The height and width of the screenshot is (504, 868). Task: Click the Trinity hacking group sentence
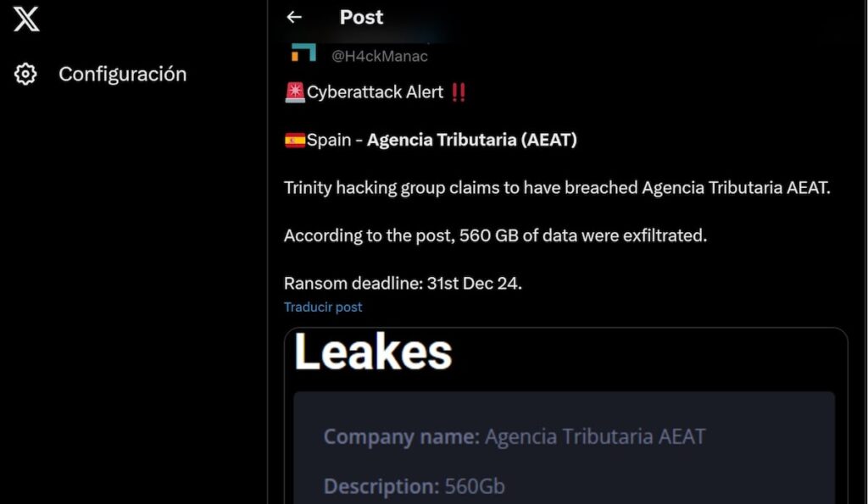point(557,188)
